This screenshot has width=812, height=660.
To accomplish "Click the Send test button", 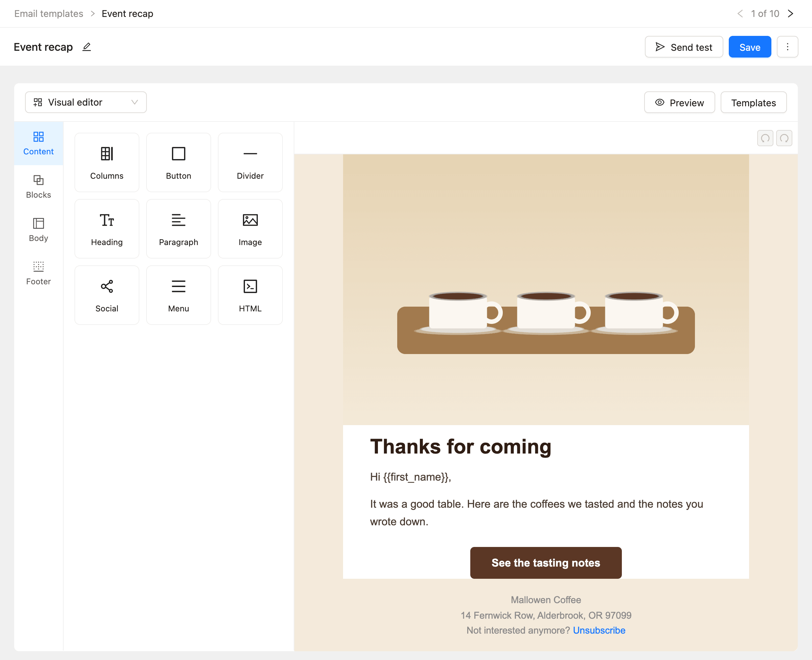I will [x=683, y=47].
